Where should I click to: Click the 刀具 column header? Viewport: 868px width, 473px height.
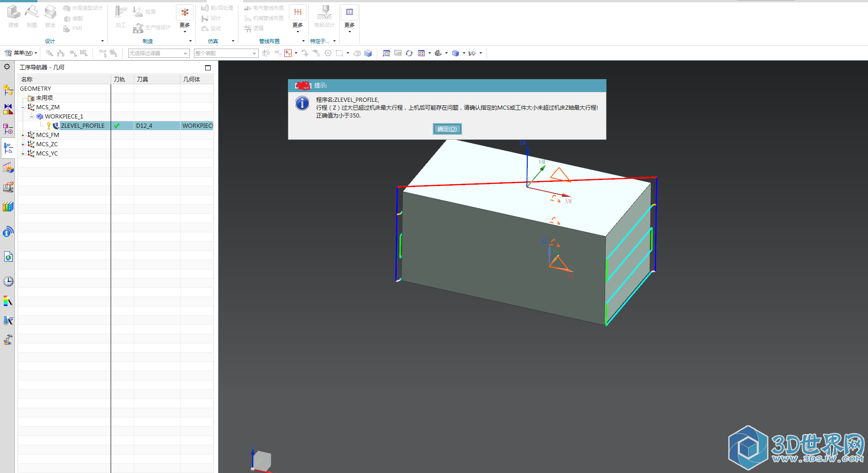157,80
